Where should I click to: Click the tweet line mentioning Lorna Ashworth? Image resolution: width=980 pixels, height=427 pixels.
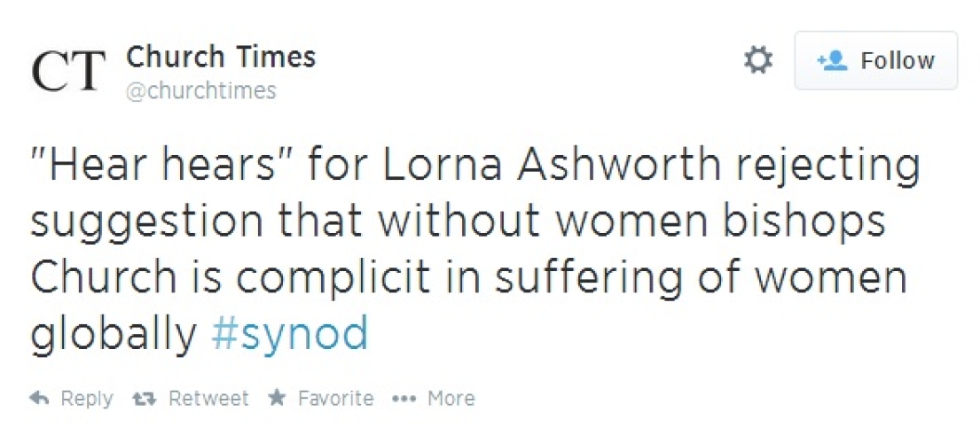pos(474,166)
